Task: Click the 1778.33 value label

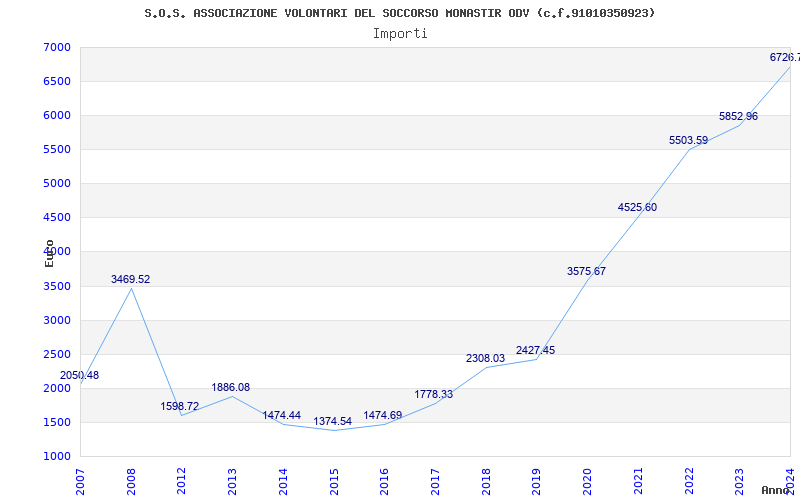Action: (433, 394)
